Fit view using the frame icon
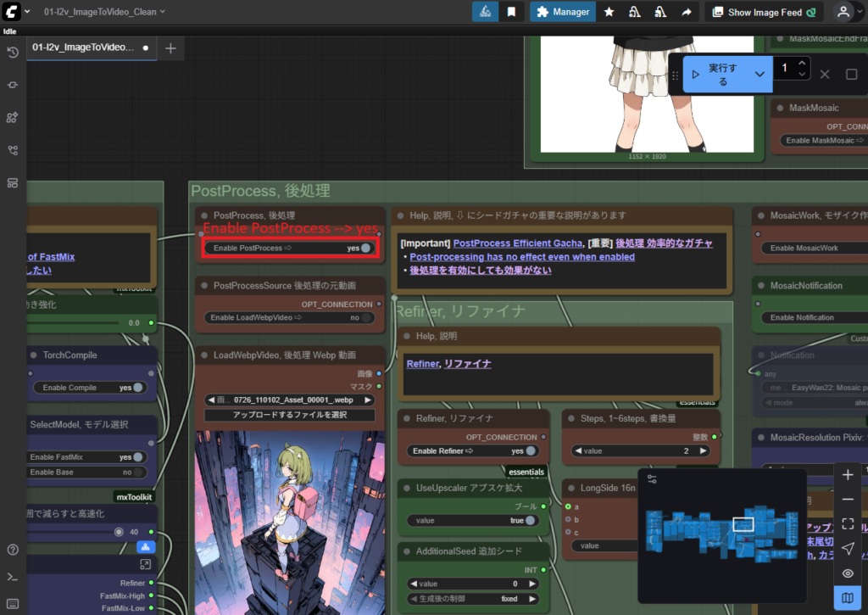Image resolution: width=868 pixels, height=615 pixels. (x=848, y=524)
